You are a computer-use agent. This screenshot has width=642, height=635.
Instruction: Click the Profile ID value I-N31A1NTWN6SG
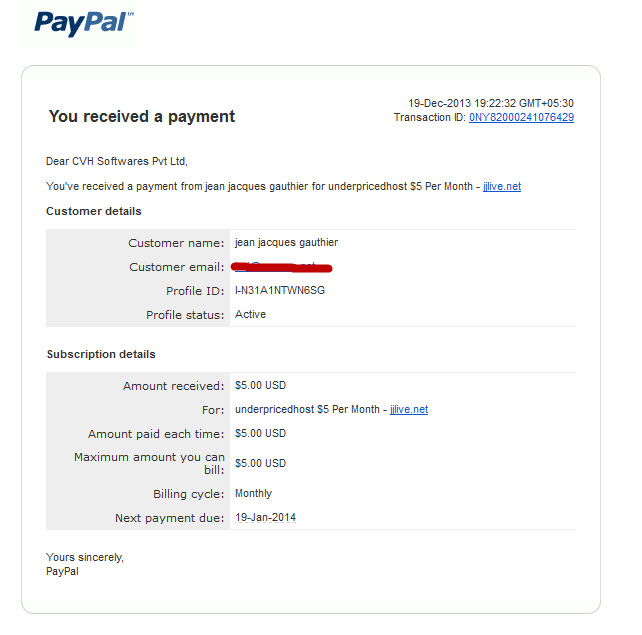click(x=280, y=290)
